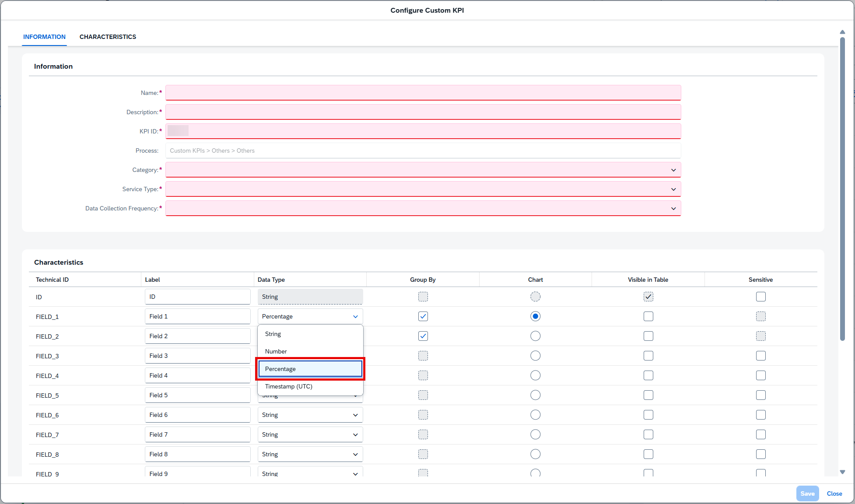Image resolution: width=855 pixels, height=504 pixels.
Task: Open the CHARACTERISTICS tab
Action: pyautogui.click(x=108, y=37)
